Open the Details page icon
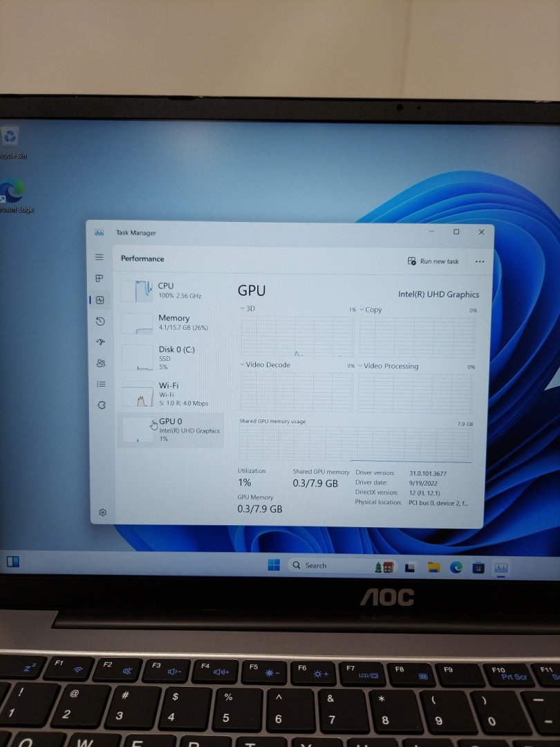 coord(101,384)
